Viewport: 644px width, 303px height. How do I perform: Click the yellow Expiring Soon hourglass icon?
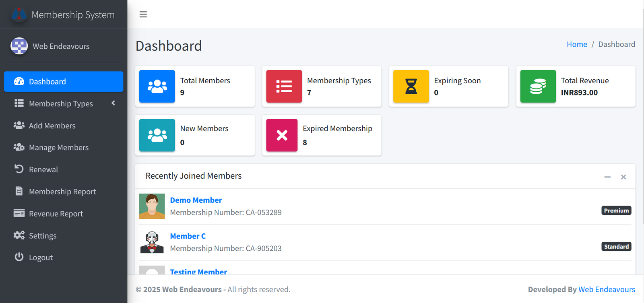pos(411,86)
